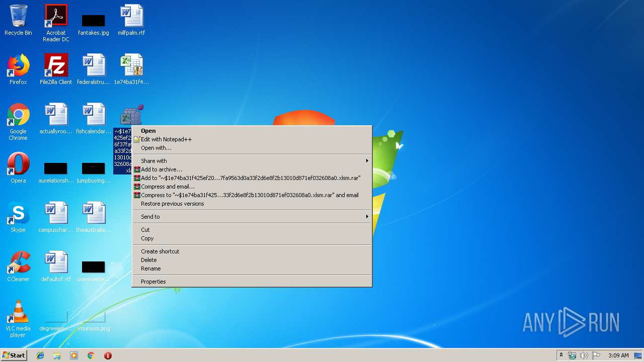Open Windows Media Player taskbar icon
Image resolution: width=644 pixels, height=362 pixels.
point(74,355)
